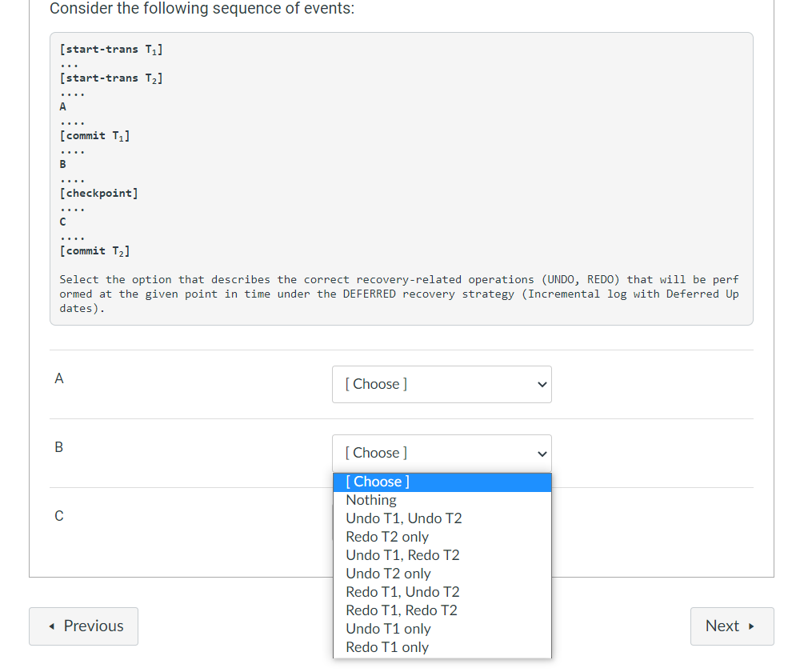Pick 'Redo T1, Undo T2' option

click(x=442, y=592)
